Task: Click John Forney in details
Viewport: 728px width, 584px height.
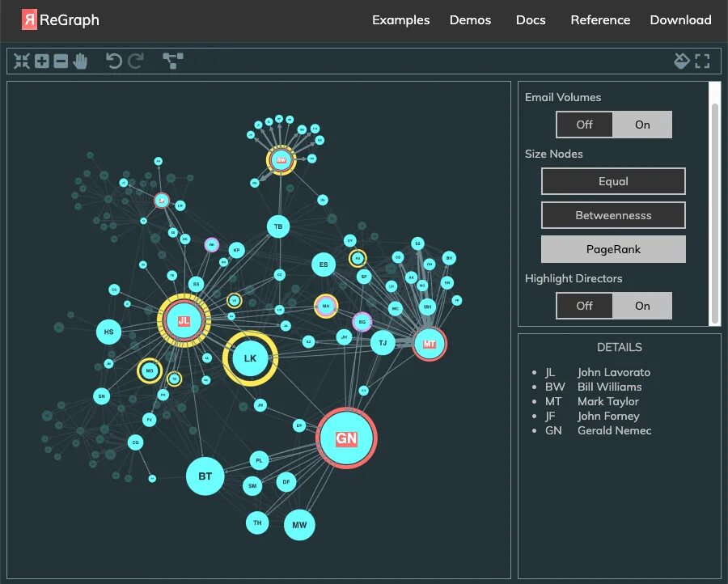Action: [x=608, y=416]
